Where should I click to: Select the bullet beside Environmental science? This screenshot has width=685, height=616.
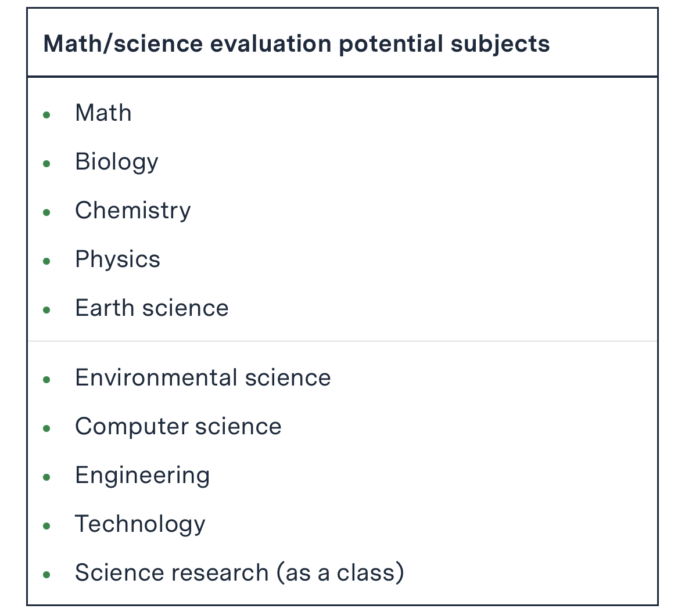(47, 380)
